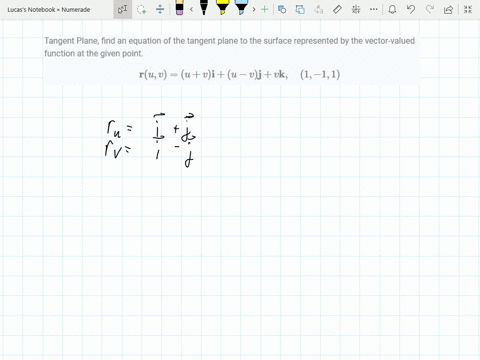Click the Ink to Text icon

pyautogui.click(x=319, y=9)
